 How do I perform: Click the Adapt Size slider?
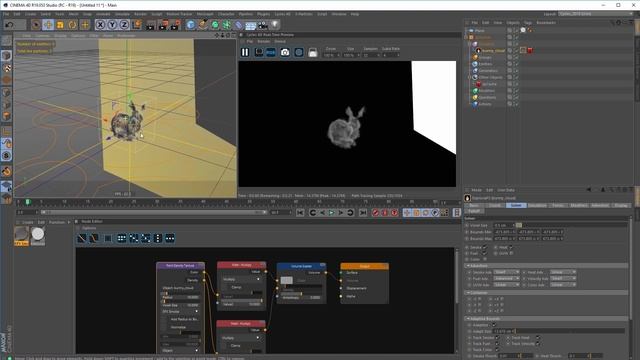point(570,331)
